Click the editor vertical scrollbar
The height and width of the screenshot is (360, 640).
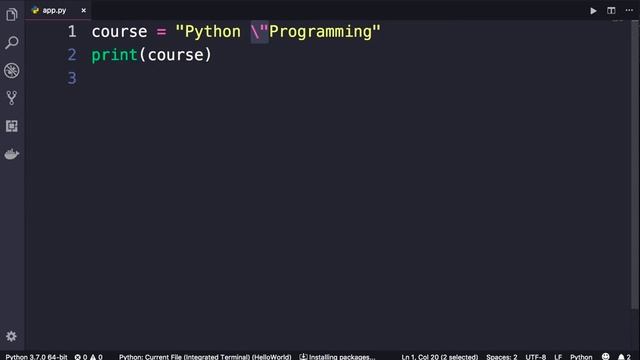click(635, 165)
